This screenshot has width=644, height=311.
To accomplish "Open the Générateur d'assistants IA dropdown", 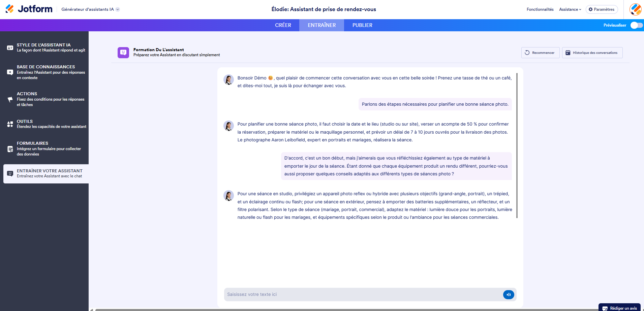I will [x=90, y=9].
